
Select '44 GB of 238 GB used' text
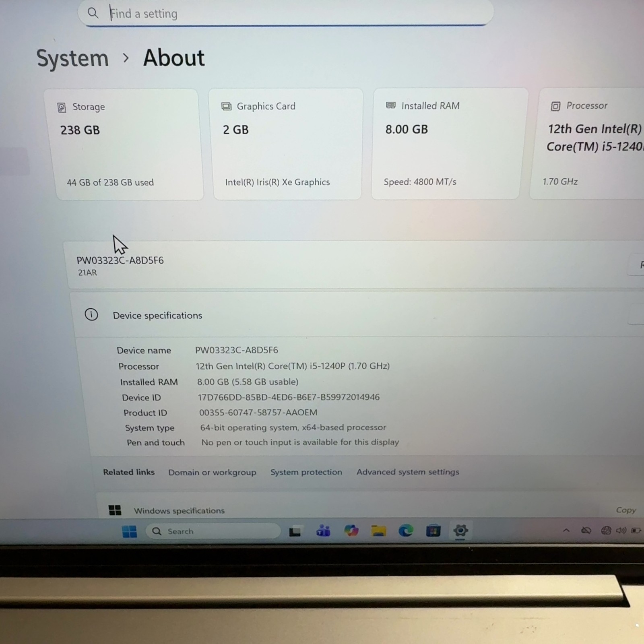110,182
